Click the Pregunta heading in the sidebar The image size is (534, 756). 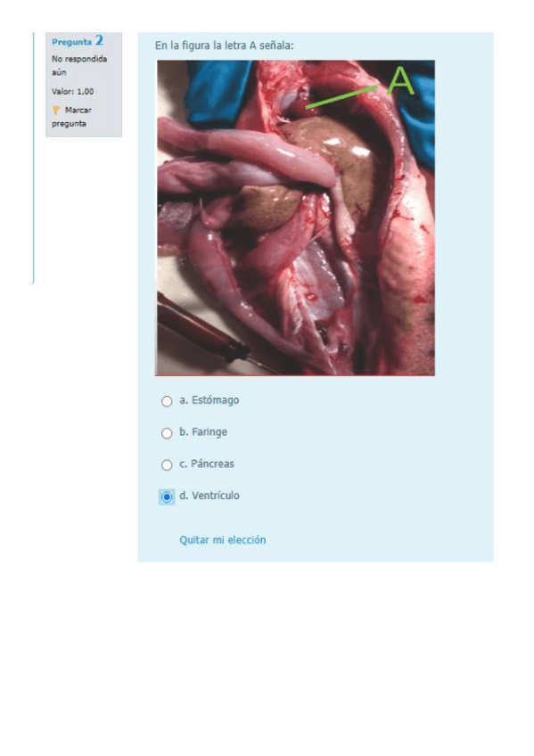coord(72,42)
